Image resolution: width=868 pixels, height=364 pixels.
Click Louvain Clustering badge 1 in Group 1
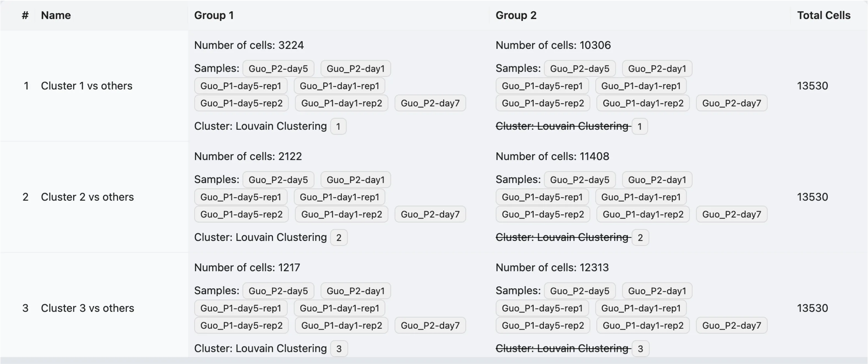338,127
